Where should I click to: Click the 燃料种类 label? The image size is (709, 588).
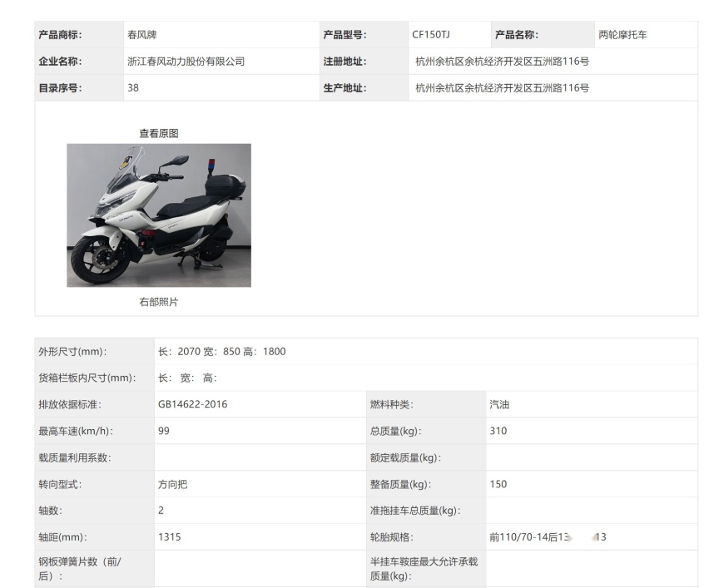(x=392, y=404)
